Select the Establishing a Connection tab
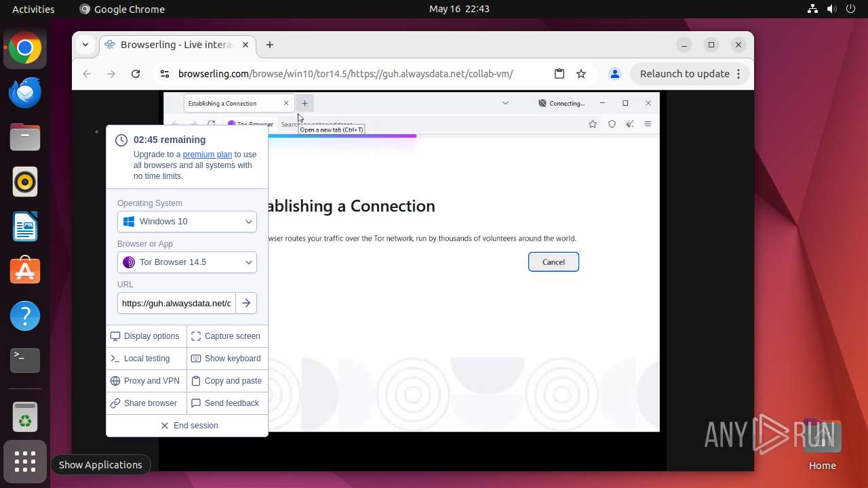868x488 pixels. point(239,103)
